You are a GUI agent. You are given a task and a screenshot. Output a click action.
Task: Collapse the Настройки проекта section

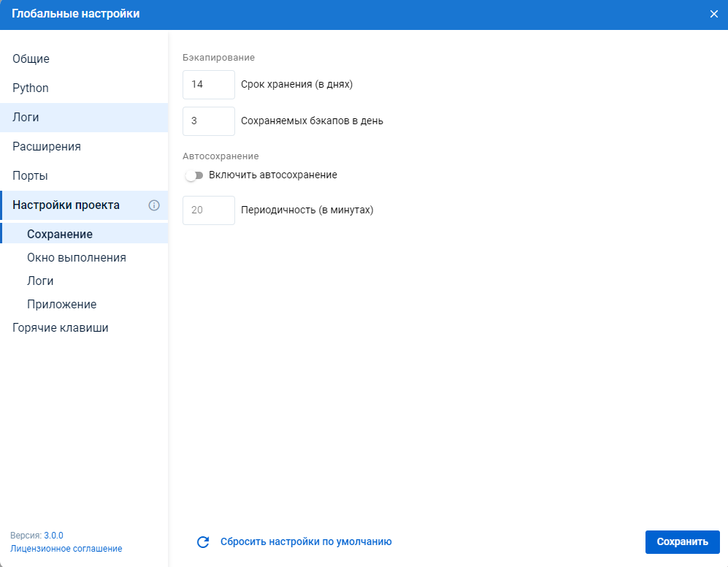[x=66, y=205]
